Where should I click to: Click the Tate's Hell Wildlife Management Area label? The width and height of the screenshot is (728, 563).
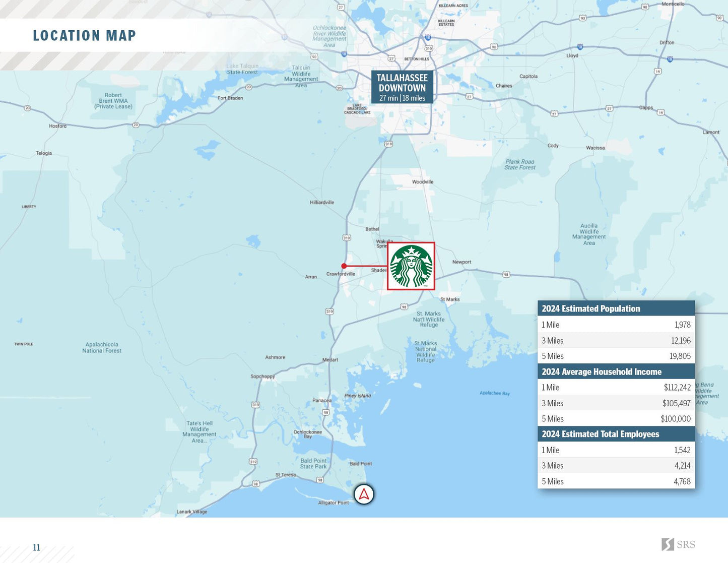click(200, 432)
